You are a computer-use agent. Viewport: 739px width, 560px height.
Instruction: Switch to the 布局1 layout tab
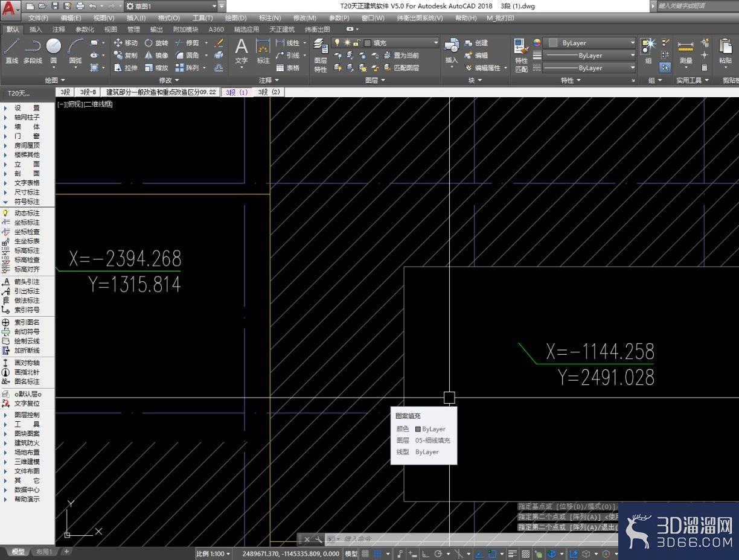click(x=43, y=552)
